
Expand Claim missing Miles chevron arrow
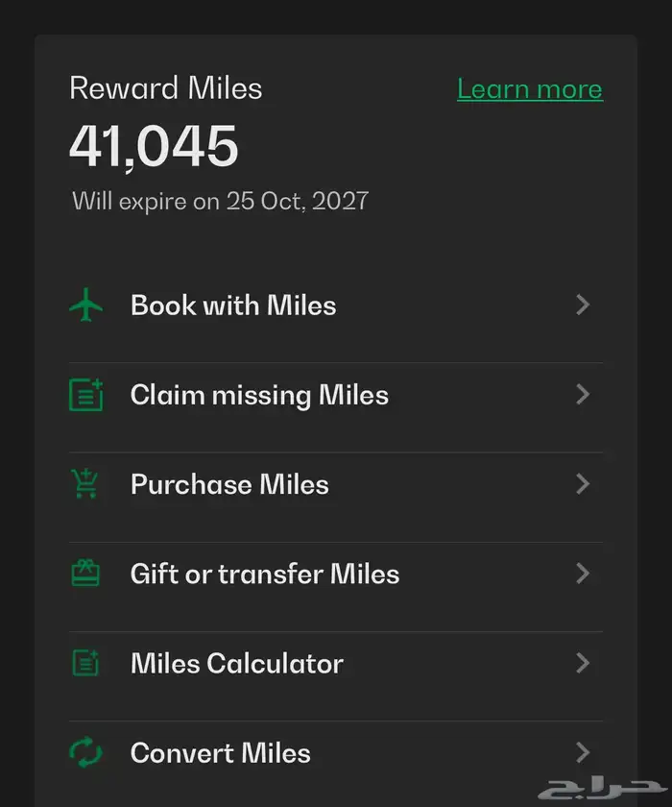click(582, 395)
